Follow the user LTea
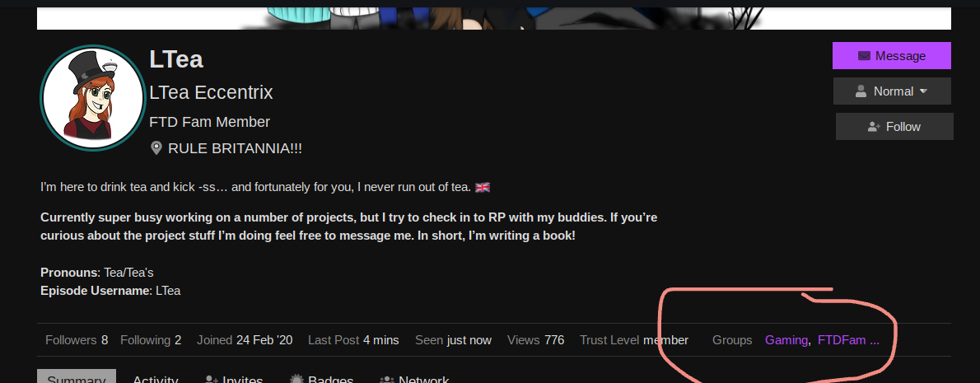Screen dimensions: 980x383 click(894, 127)
